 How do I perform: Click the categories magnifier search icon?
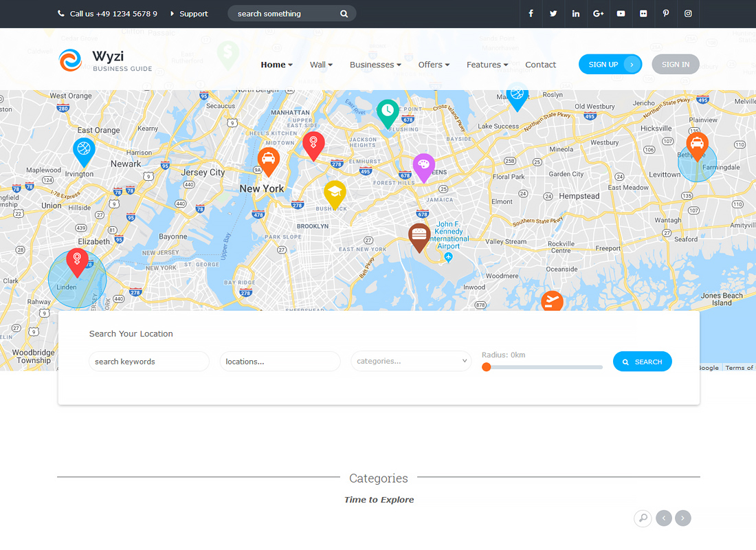tap(643, 518)
